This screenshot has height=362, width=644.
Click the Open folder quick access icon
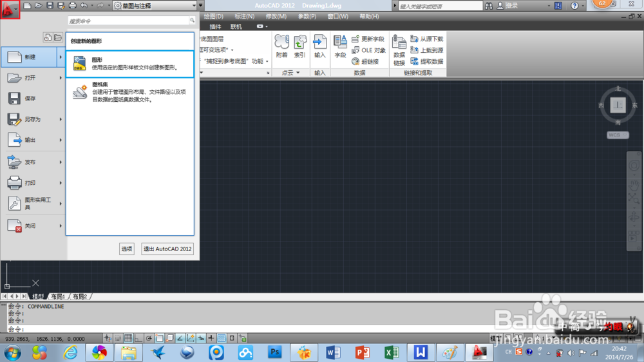click(39, 6)
